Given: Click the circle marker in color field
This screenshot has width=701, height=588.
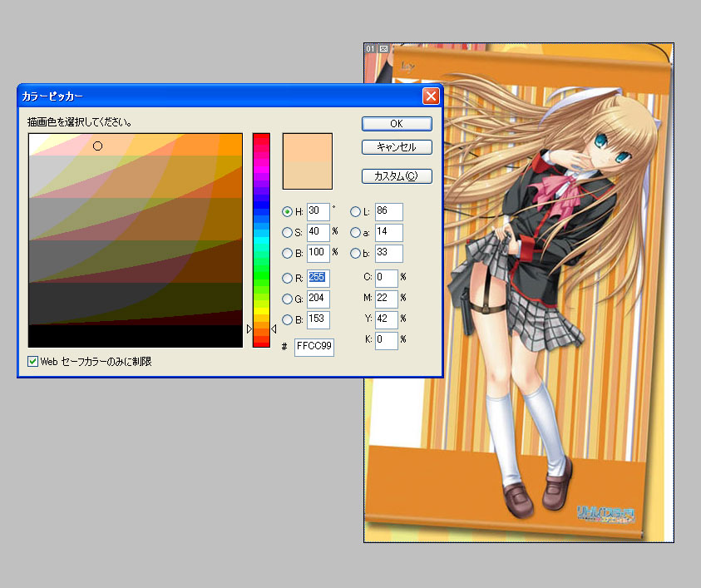Looking at the screenshot, I should (97, 146).
